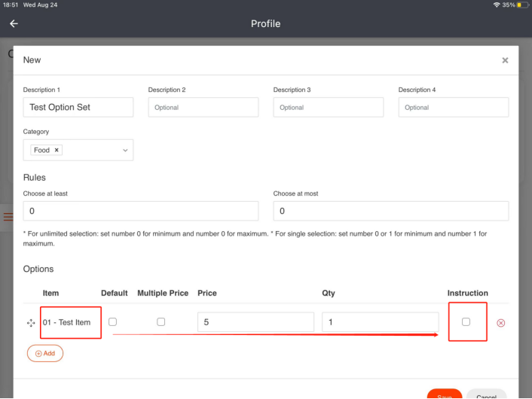This screenshot has width=532, height=399.
Task: Delete the 01 - Test Item option row
Action: (501, 323)
